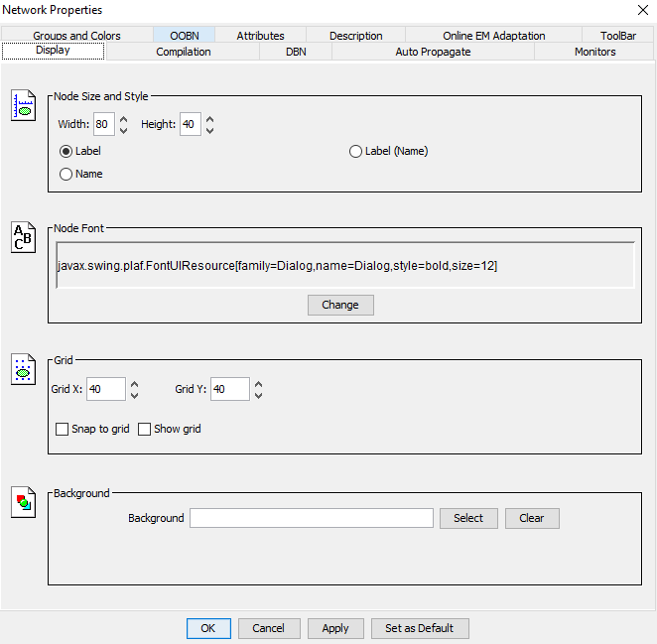Screen dimensions: 657x644
Task: Decrease Grid Y value with down arrow
Action: coord(258,395)
